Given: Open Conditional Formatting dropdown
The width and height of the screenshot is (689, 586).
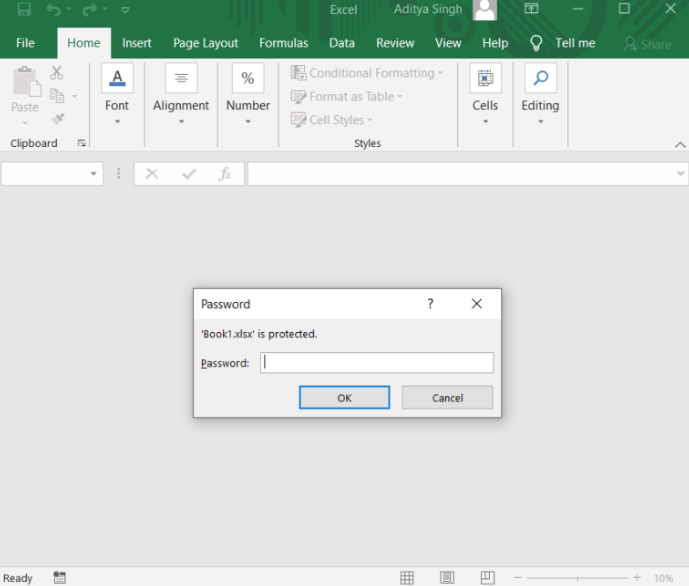Looking at the screenshot, I should click(x=366, y=73).
